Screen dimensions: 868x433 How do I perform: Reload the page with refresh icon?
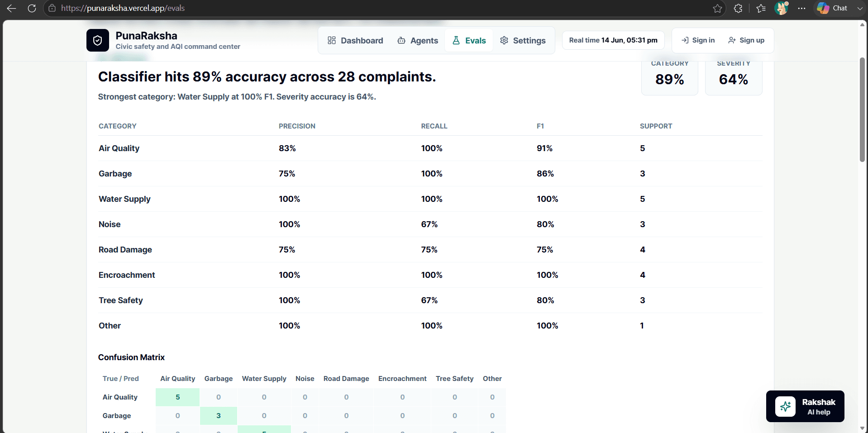click(32, 8)
